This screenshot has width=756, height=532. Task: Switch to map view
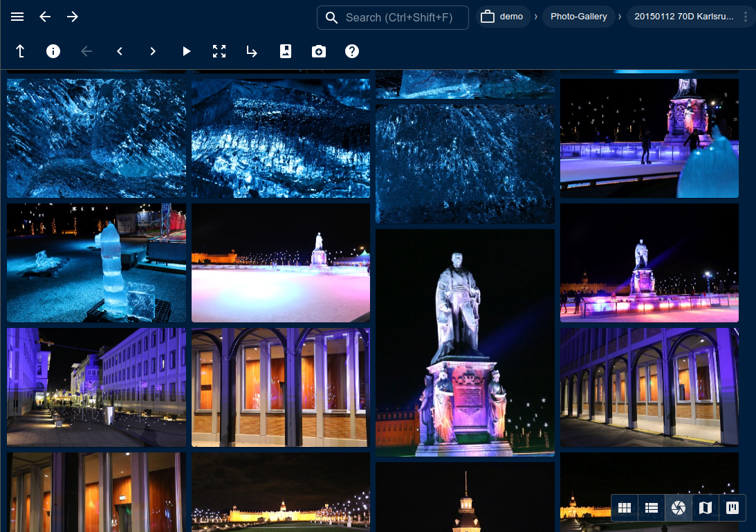click(x=706, y=508)
